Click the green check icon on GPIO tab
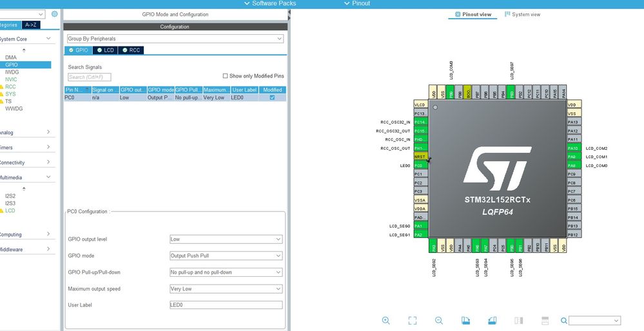Screen dimensions: 644x331 (x=71, y=50)
